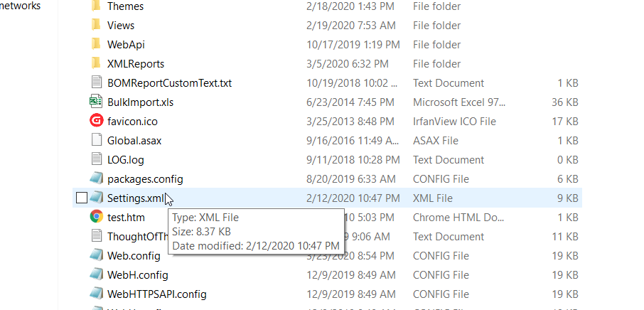Click the WebHTTPSAPI.config file name
The image size is (644, 310).
(x=156, y=294)
